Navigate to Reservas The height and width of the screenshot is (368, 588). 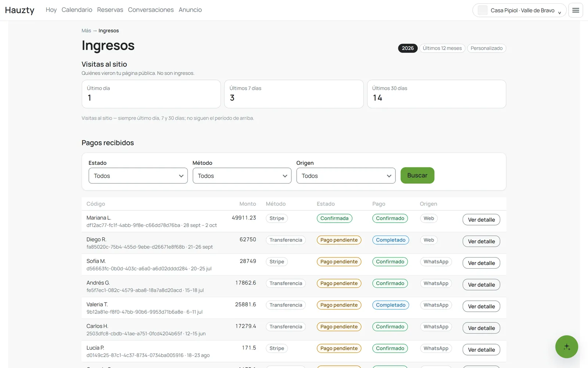pos(110,10)
